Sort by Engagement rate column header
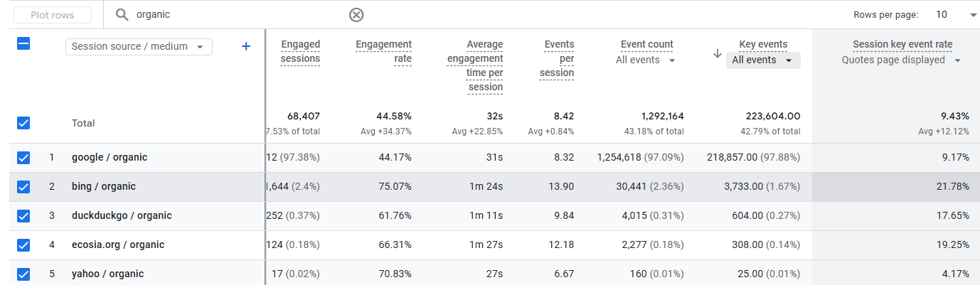This screenshot has width=980, height=285. pyautogui.click(x=384, y=52)
